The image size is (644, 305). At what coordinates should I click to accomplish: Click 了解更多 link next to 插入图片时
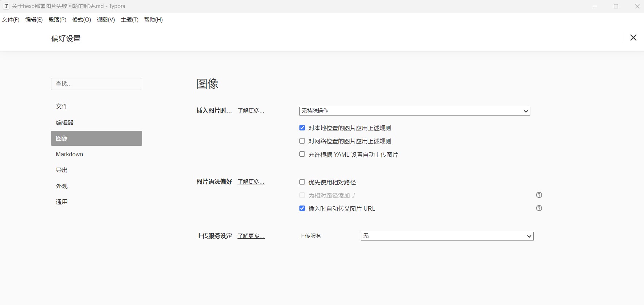tap(251, 111)
